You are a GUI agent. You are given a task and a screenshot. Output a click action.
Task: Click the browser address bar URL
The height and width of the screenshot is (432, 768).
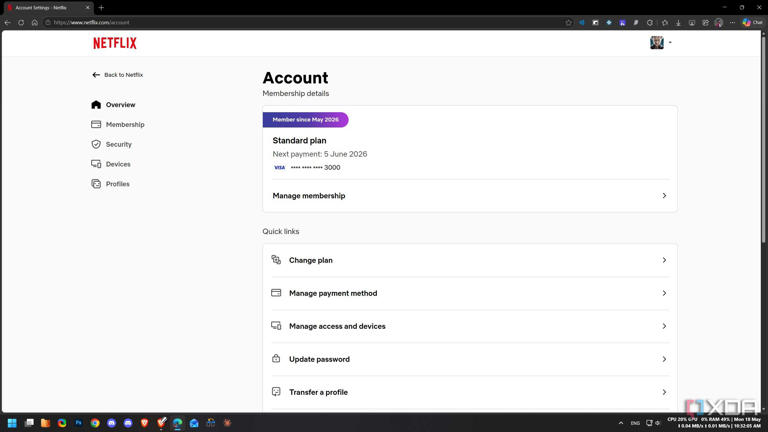(92, 23)
